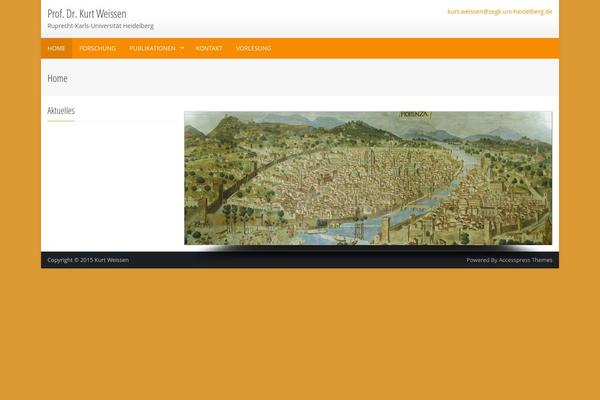600x400 pixels.
Task: Navigate to the KONTAKT page
Action: coord(209,48)
